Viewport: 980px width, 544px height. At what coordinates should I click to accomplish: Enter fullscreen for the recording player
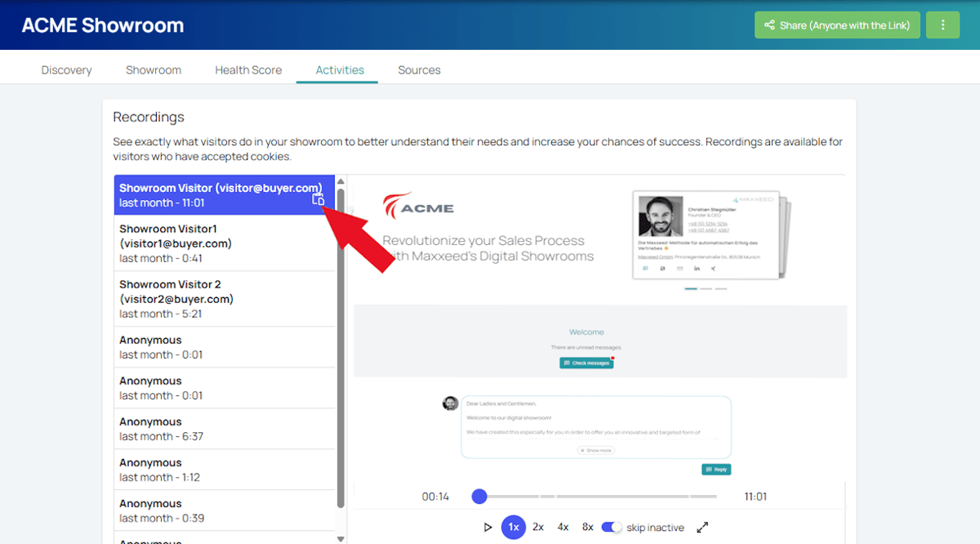click(702, 528)
